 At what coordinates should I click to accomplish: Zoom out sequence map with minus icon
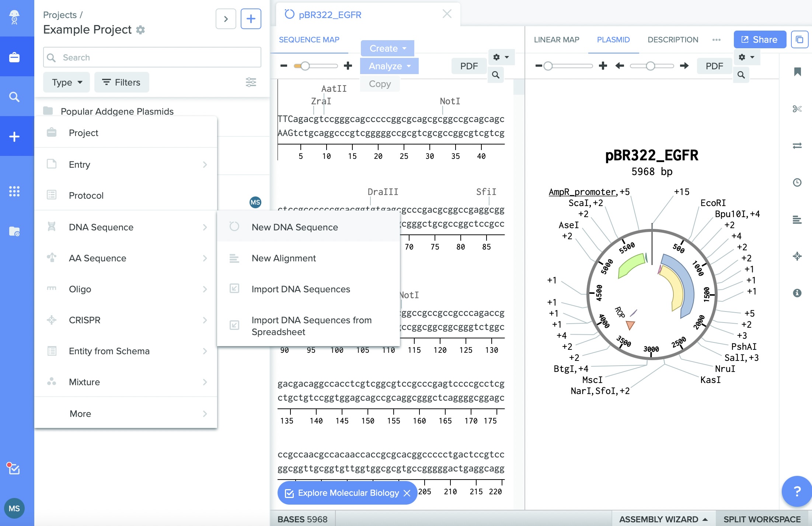[283, 66]
